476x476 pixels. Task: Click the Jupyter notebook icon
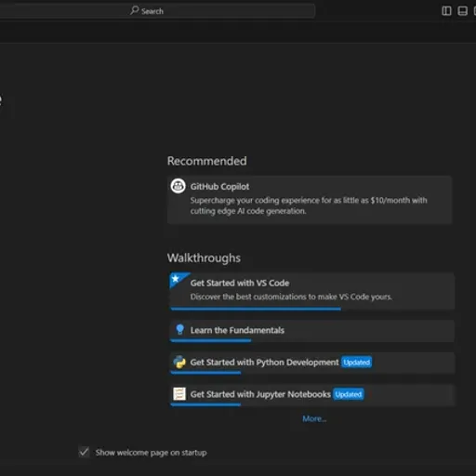[x=179, y=394]
